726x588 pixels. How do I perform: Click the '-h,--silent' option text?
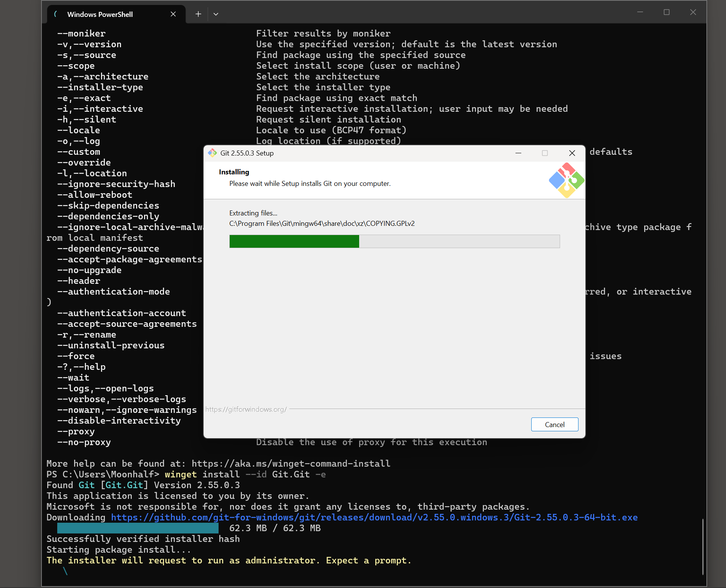click(87, 119)
